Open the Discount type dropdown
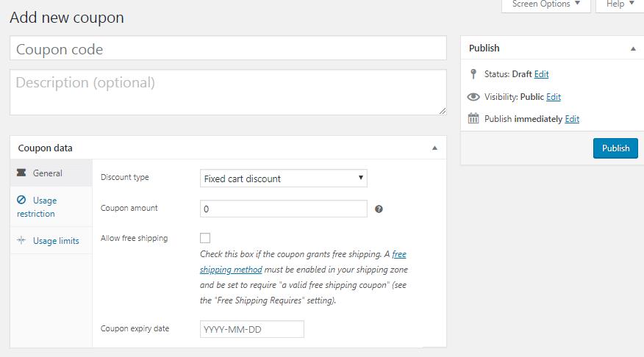The height and width of the screenshot is (357, 644). 283,178
